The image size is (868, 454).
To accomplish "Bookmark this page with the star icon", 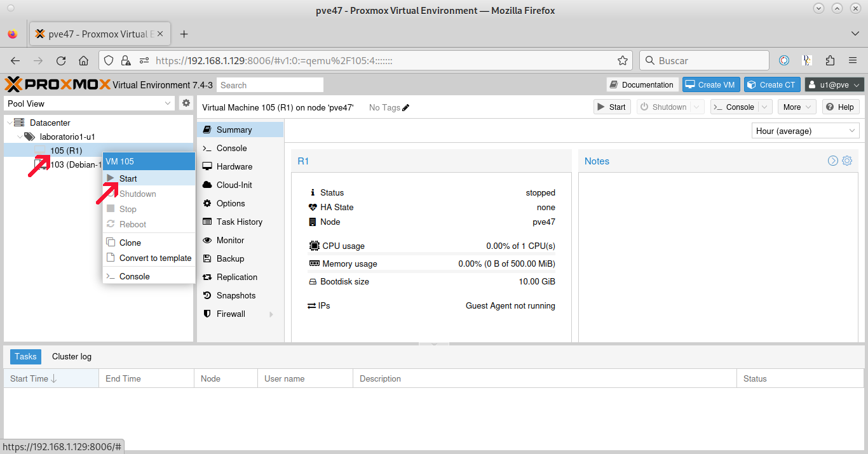I will [623, 60].
